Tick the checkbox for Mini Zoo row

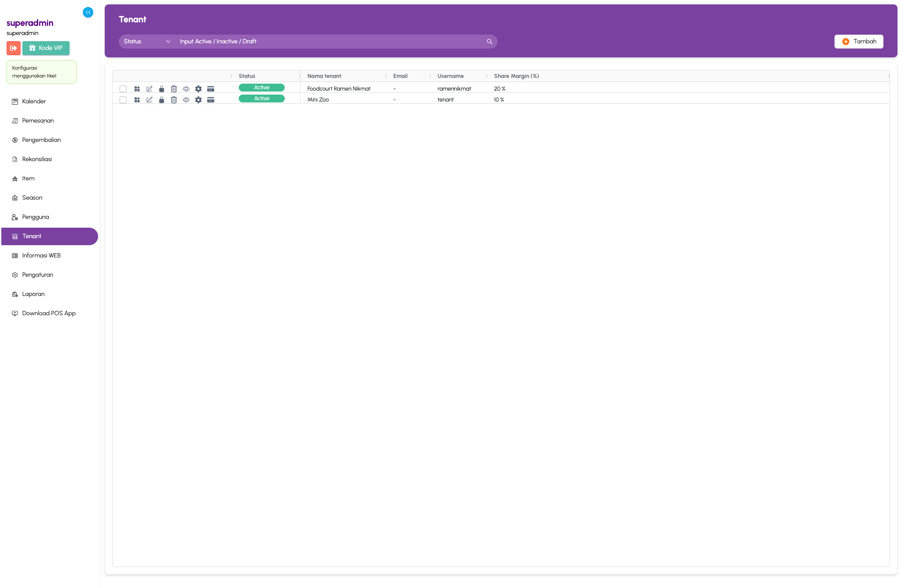(x=123, y=100)
